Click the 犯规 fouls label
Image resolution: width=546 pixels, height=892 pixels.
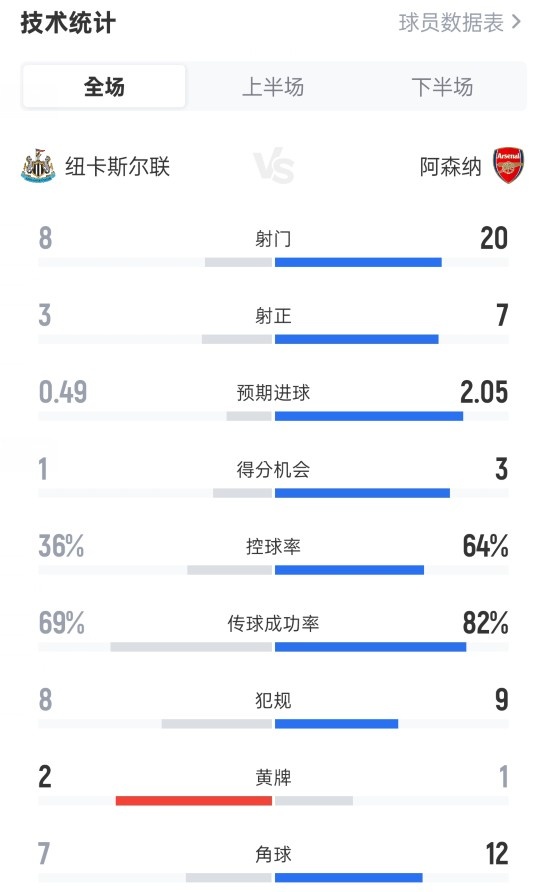[x=274, y=700]
